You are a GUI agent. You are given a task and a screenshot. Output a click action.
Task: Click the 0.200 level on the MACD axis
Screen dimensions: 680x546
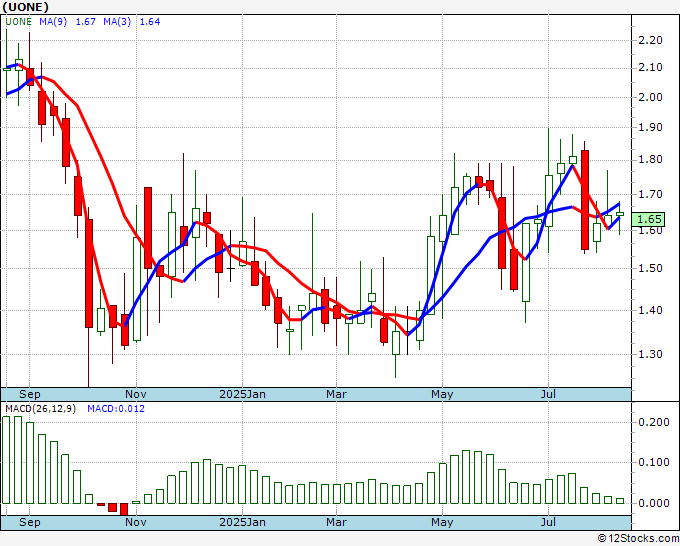[652, 423]
